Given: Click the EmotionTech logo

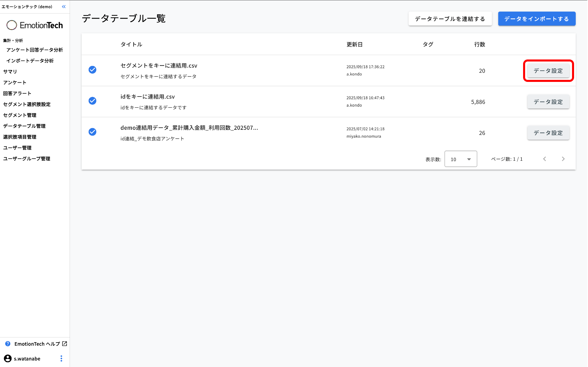Looking at the screenshot, I should click(35, 25).
